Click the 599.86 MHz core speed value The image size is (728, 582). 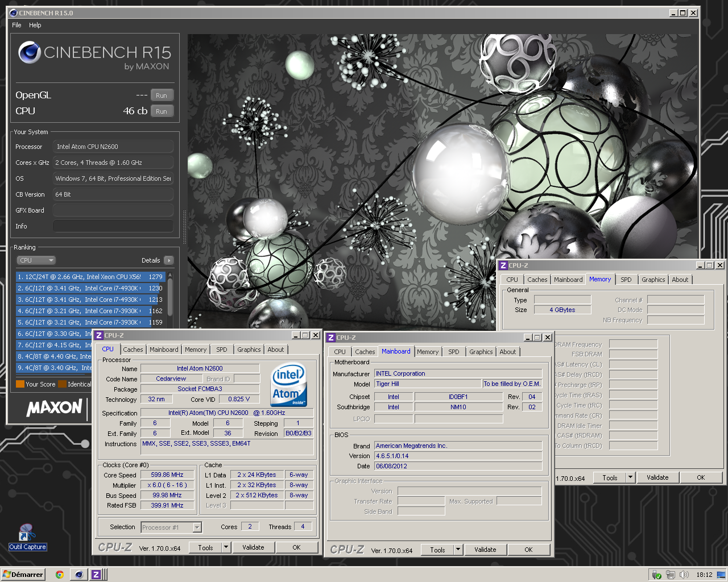pyautogui.click(x=167, y=475)
